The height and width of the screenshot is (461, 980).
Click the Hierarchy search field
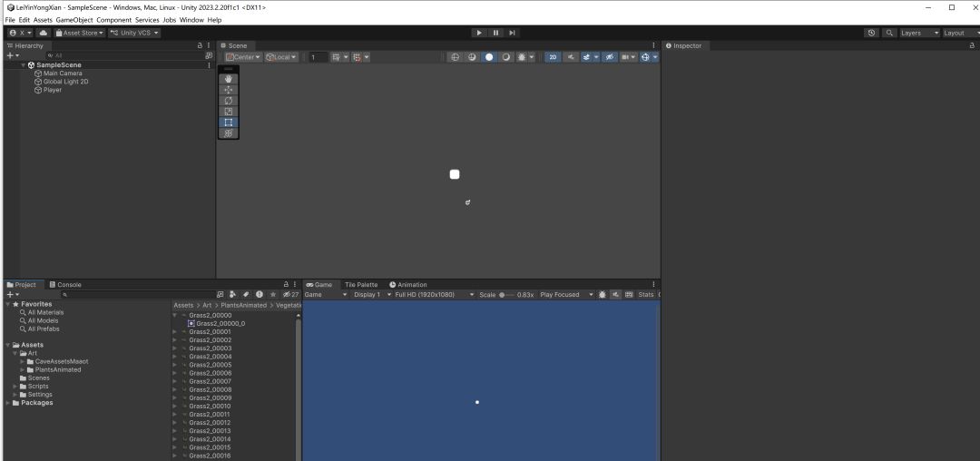(x=125, y=55)
